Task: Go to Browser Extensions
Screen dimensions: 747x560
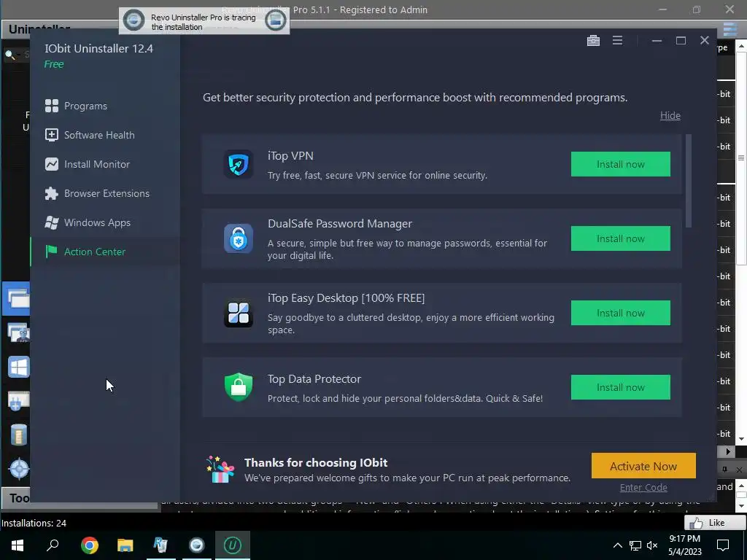Action: (x=105, y=193)
